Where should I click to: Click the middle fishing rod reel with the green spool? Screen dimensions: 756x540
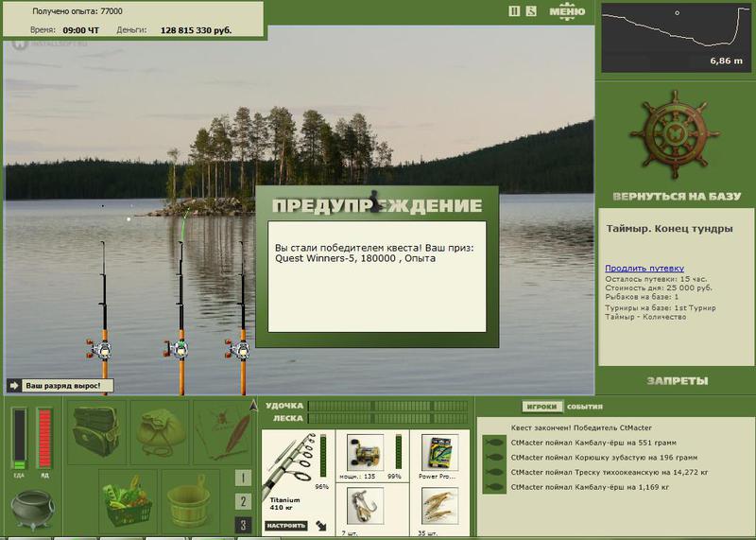(177, 349)
